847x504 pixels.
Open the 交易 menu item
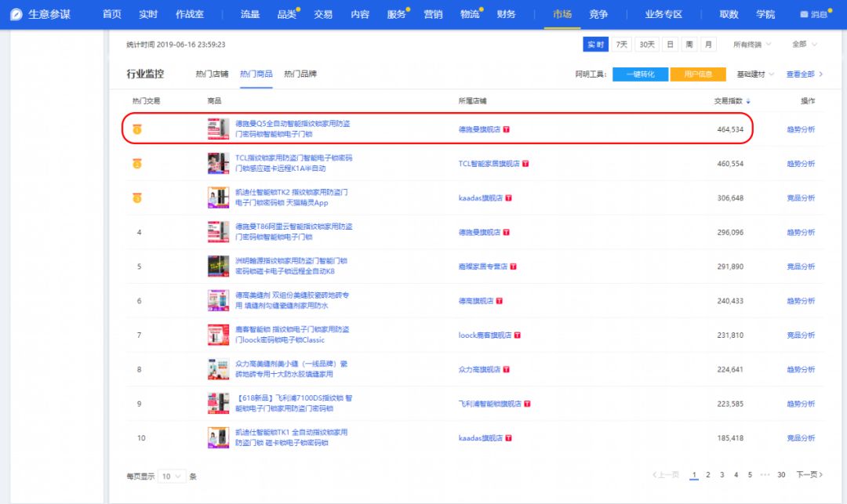pyautogui.click(x=323, y=15)
